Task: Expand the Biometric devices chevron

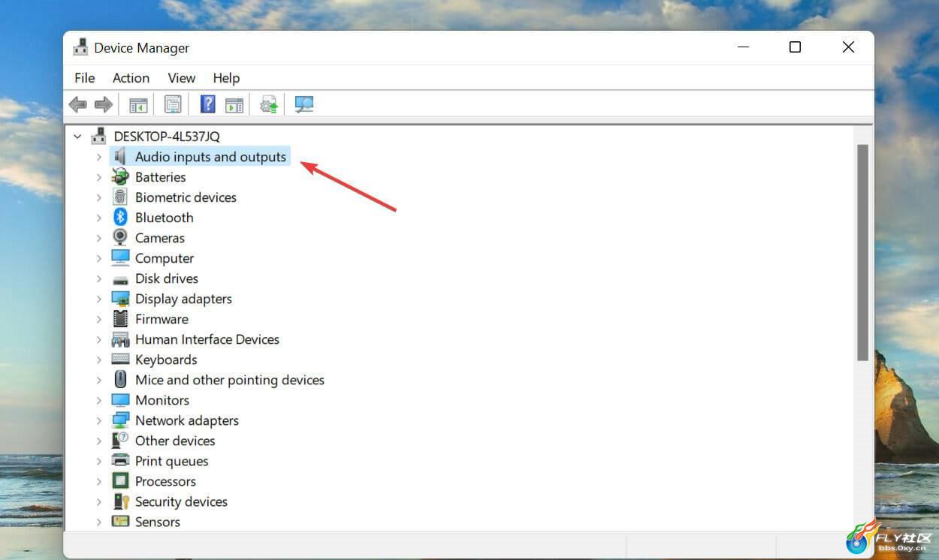Action: 98,197
